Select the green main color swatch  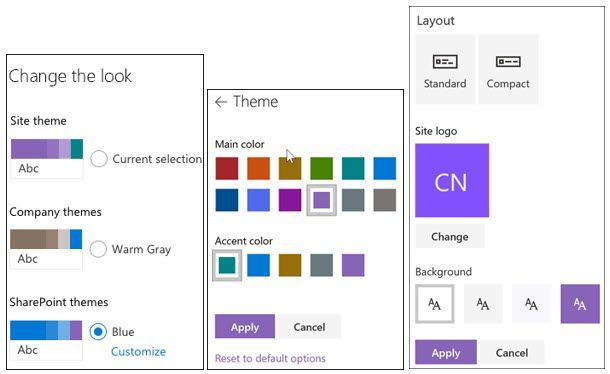click(x=321, y=168)
